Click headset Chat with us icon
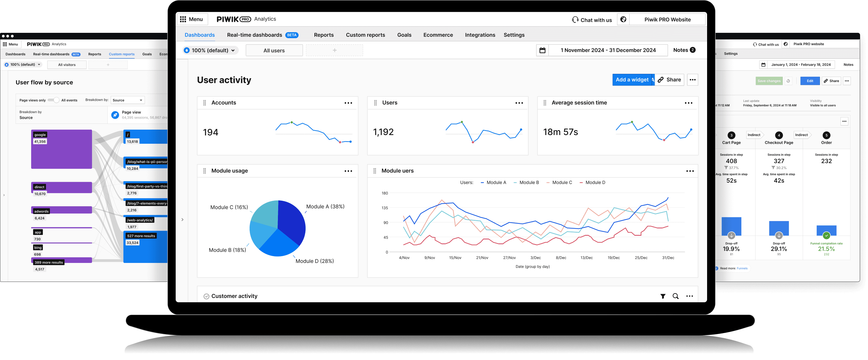This screenshot has height=360, width=868. pos(575,20)
